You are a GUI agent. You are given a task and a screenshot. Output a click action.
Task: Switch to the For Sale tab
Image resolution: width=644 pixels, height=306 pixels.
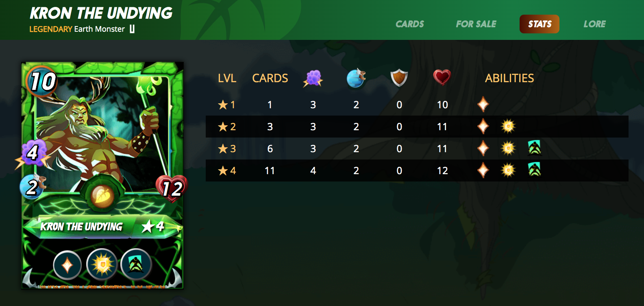[476, 24]
